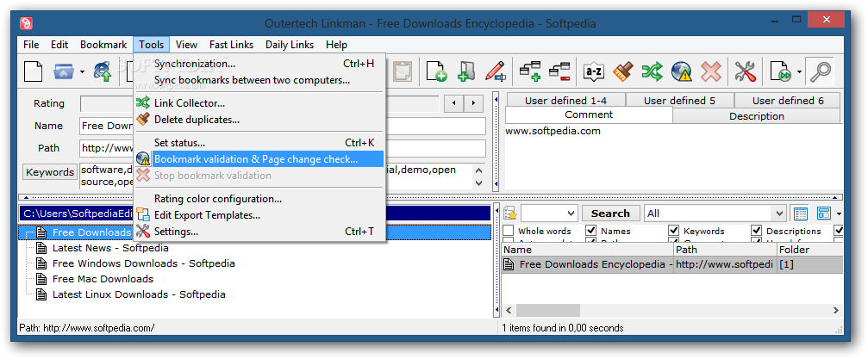This screenshot has width=868, height=359.
Task: Click the results horizontal scrollbar right arrow
Action: (838, 310)
